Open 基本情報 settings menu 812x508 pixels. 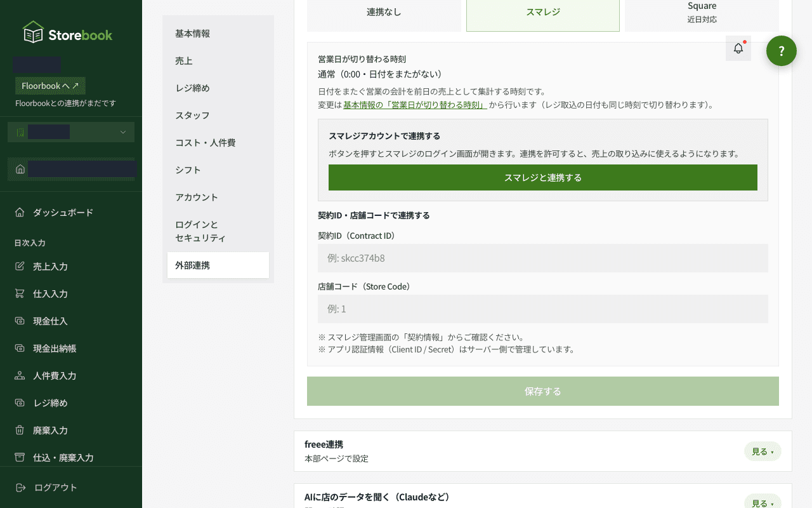click(x=218, y=34)
